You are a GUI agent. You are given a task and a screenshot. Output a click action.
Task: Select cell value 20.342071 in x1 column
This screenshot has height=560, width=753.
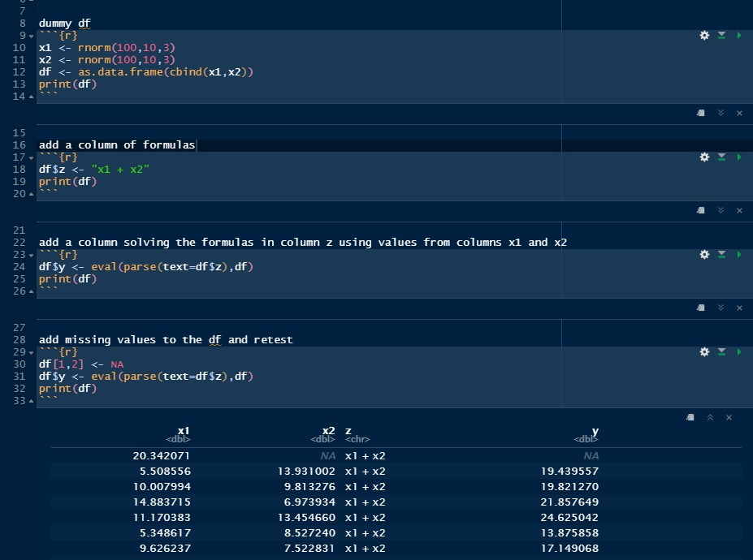pyautogui.click(x=162, y=456)
